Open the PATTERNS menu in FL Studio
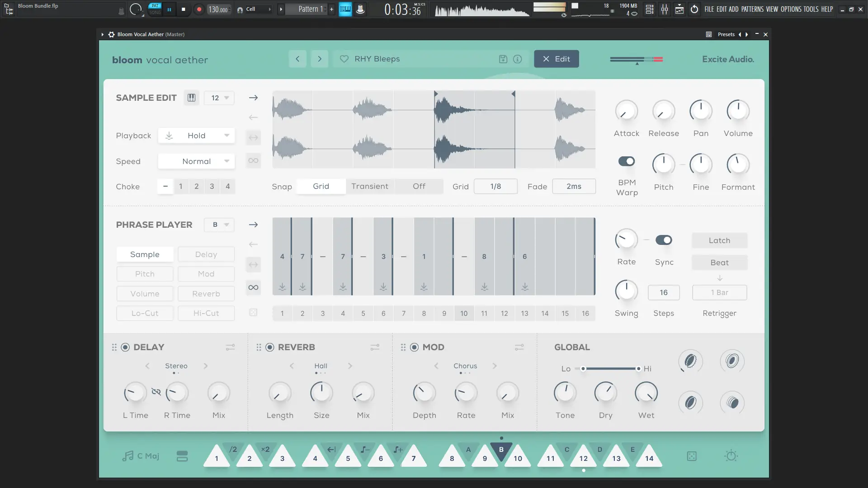This screenshot has height=488, width=868. (x=752, y=9)
